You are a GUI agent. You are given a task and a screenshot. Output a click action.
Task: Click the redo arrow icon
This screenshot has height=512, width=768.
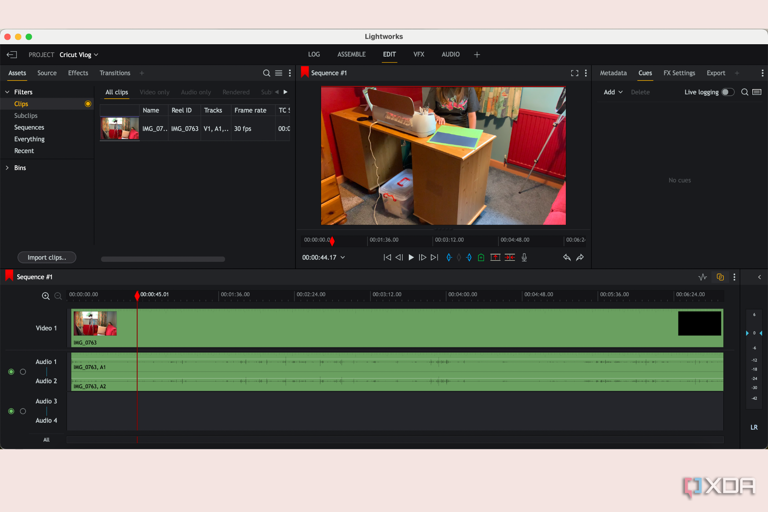coord(580,257)
